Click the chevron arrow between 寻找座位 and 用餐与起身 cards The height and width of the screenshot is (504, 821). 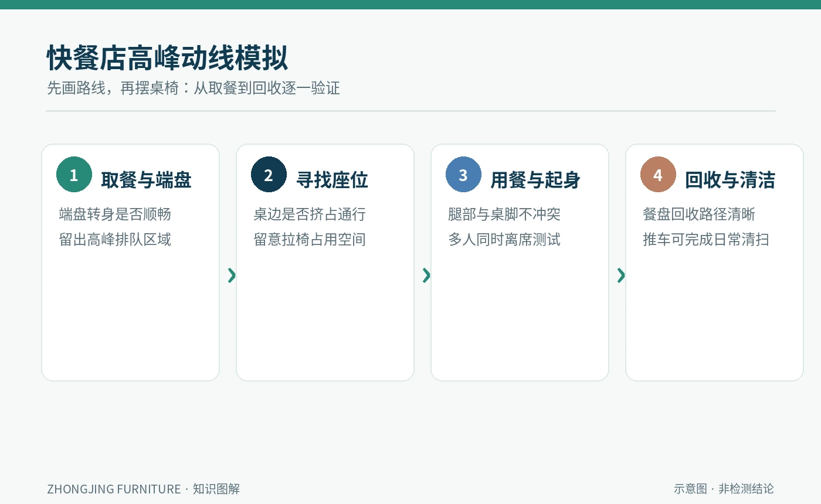click(x=426, y=275)
